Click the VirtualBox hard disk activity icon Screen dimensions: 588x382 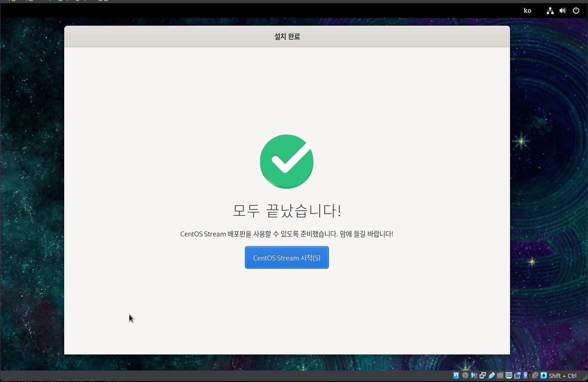coord(456,376)
